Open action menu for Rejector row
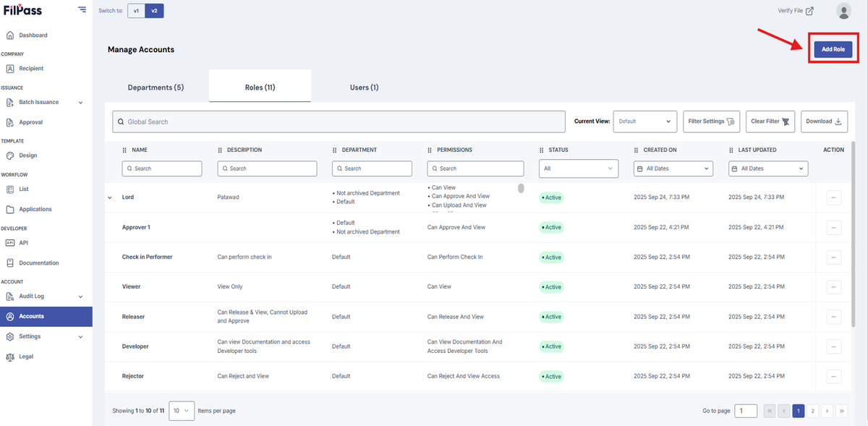Screen dimensions: 868x426 (x=833, y=376)
